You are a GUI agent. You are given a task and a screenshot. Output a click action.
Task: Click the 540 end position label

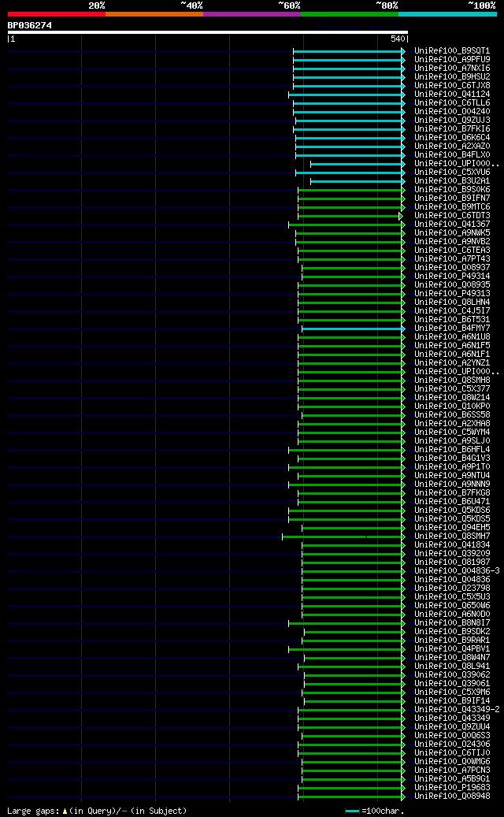(398, 39)
